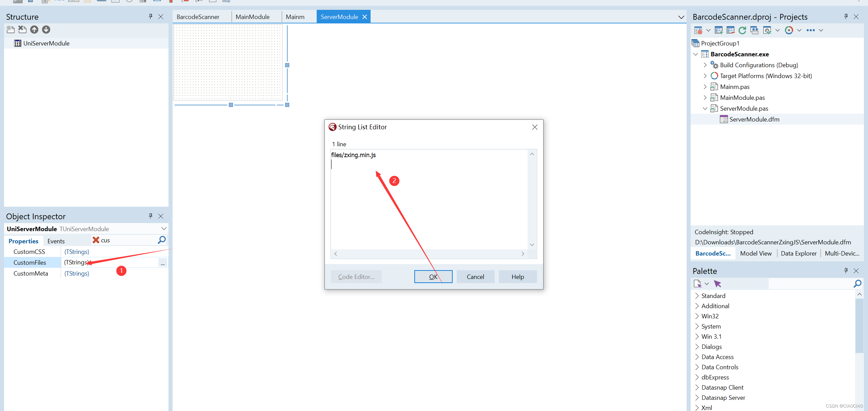Click the Remove Project icon
The image size is (868, 411).
tap(730, 30)
